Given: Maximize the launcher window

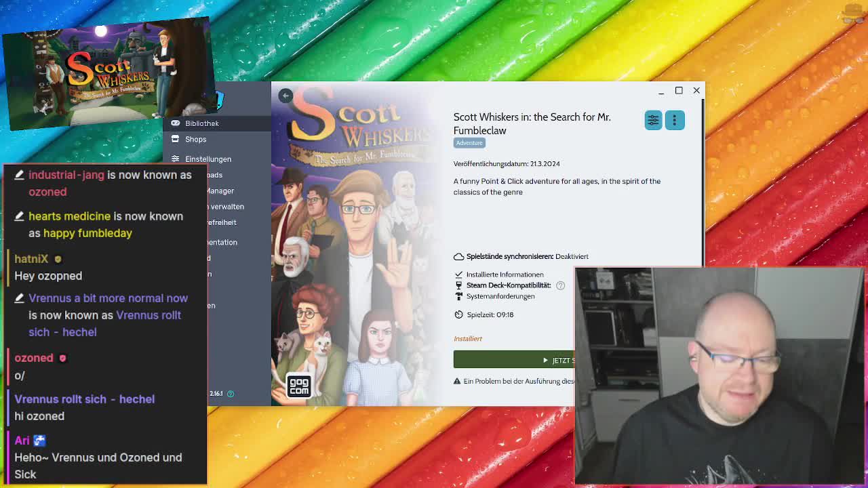Looking at the screenshot, I should point(679,90).
